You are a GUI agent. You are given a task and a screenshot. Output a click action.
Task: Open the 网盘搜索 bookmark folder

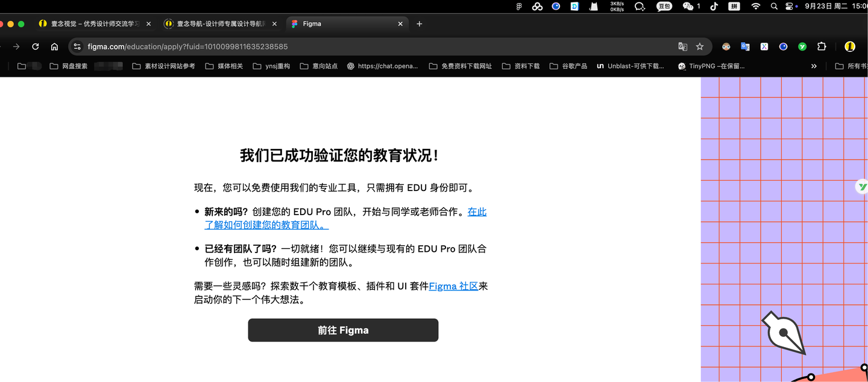pyautogui.click(x=69, y=66)
